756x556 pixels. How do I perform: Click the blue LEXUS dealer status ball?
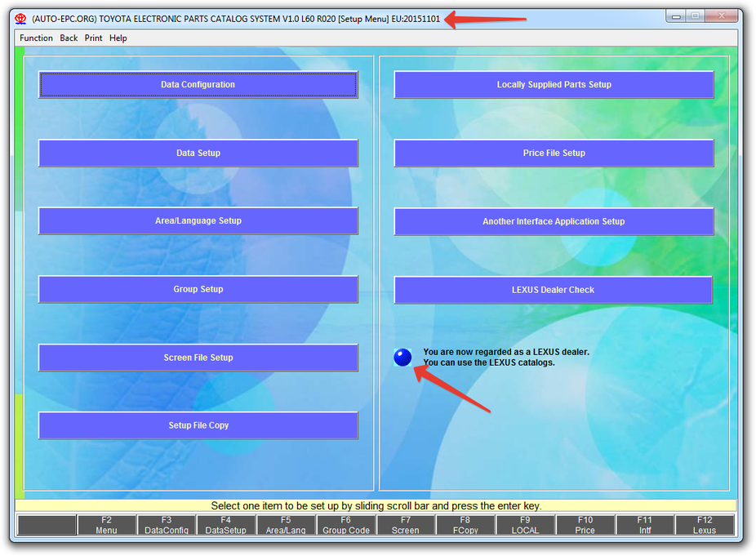[402, 358]
